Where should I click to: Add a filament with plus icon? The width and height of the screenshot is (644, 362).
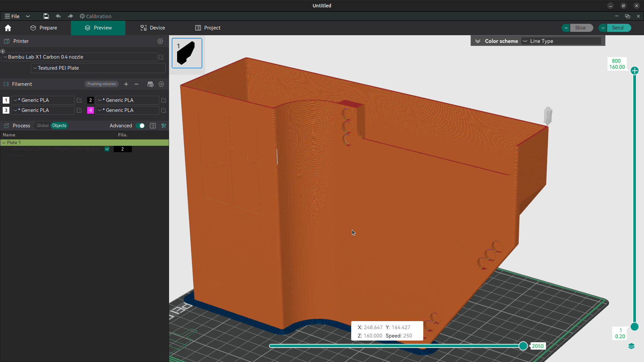(126, 84)
